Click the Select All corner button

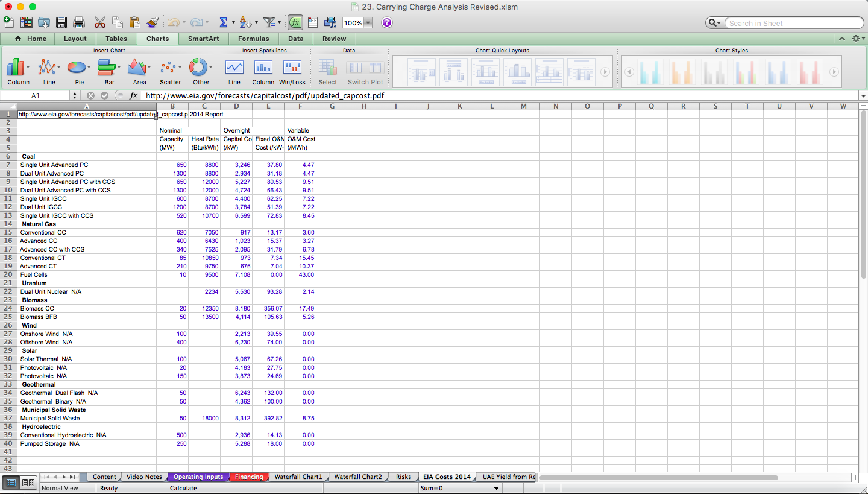[x=8, y=106]
